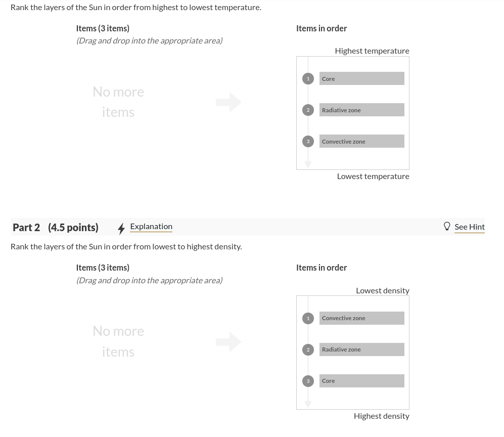Click the gray arrow in the density ranking section
The width and height of the screenshot is (504, 437).
[228, 341]
